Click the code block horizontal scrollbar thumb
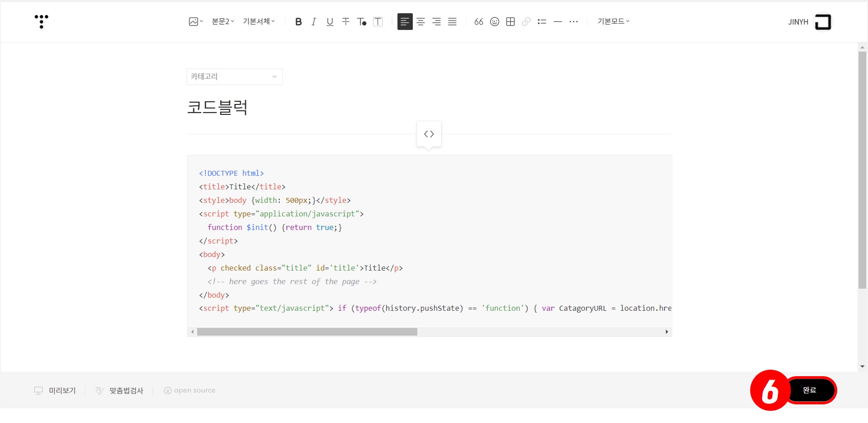868x423 pixels. tap(307, 332)
